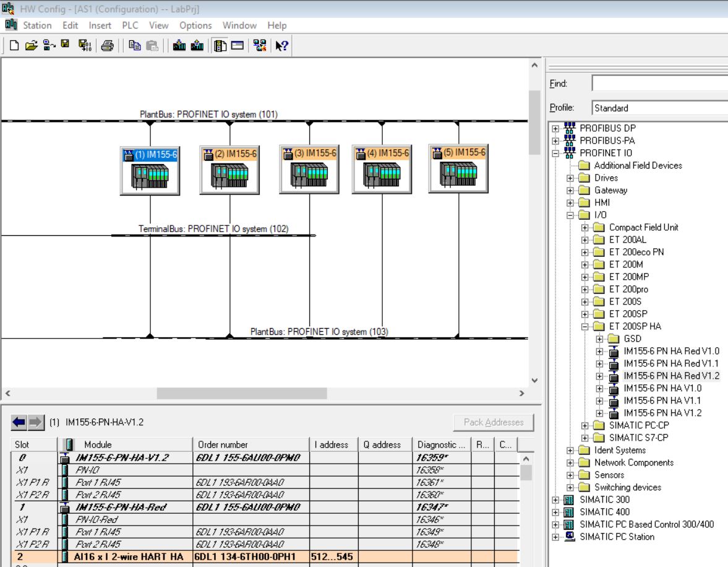Select device (3) IM155-6 in the diagram

309,169
